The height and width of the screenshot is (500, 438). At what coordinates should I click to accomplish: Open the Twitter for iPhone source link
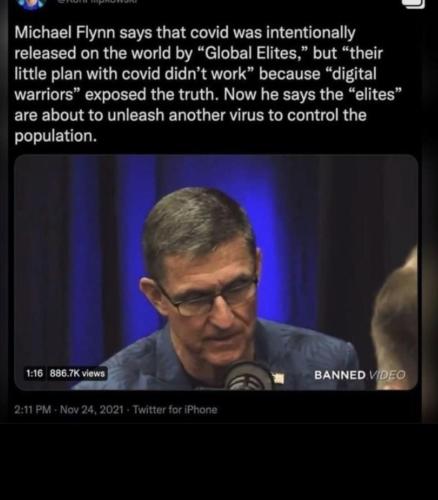[x=175, y=410]
